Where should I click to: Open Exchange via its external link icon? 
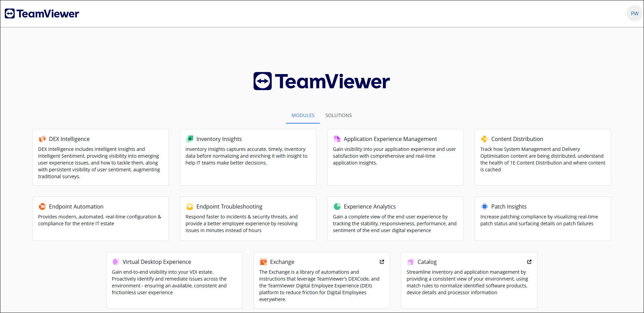click(x=382, y=262)
